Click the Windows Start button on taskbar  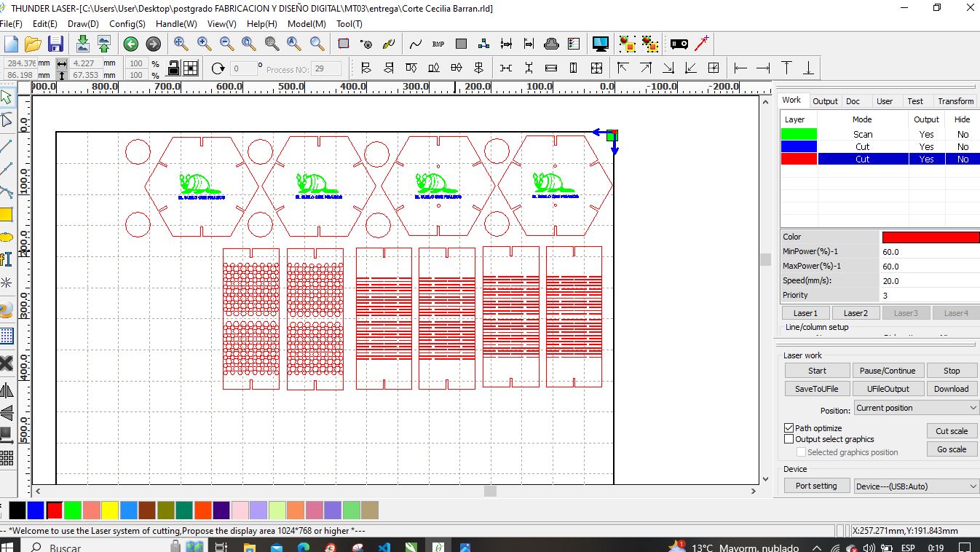tap(8, 546)
